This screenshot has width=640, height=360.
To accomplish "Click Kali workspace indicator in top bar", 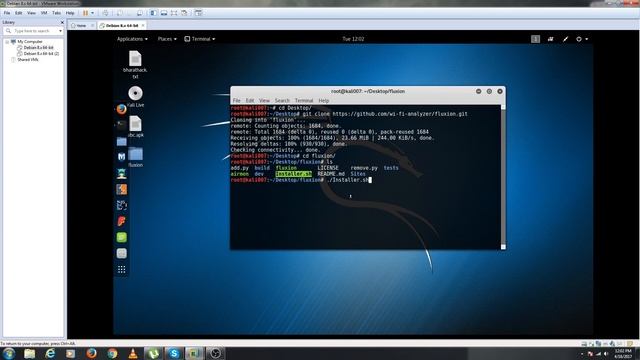I will point(536,39).
